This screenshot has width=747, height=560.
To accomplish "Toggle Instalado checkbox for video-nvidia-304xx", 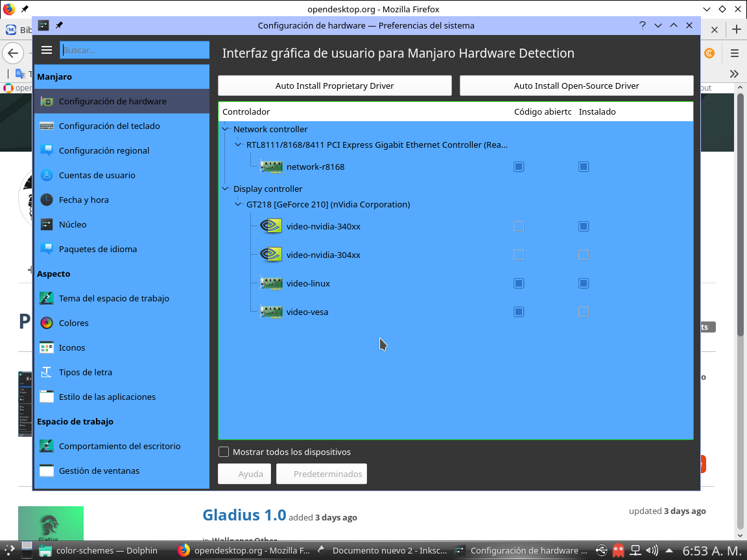I will pyautogui.click(x=584, y=255).
